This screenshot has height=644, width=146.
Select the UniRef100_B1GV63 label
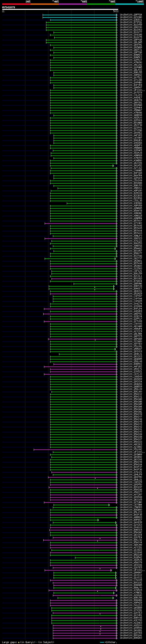pos(131,30)
